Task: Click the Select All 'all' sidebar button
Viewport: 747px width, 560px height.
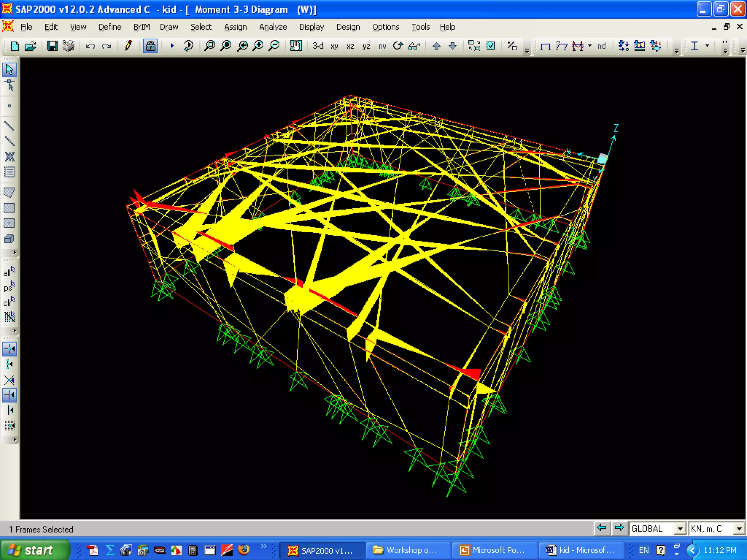Action: (9, 272)
